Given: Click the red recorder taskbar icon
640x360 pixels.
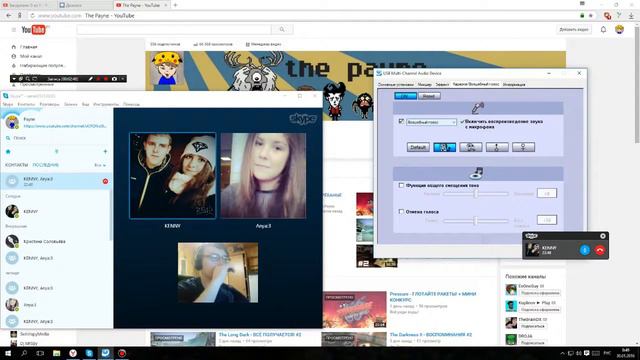Looking at the screenshot, I should click(x=122, y=353).
